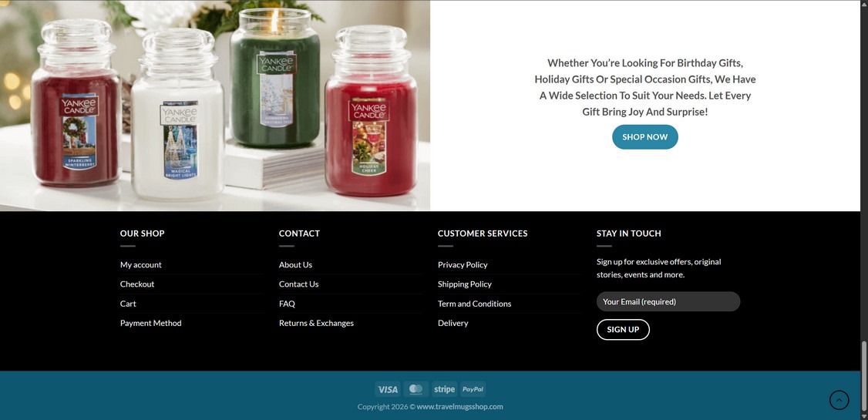Go to the Checkout page link
The height and width of the screenshot is (420, 868).
click(137, 284)
